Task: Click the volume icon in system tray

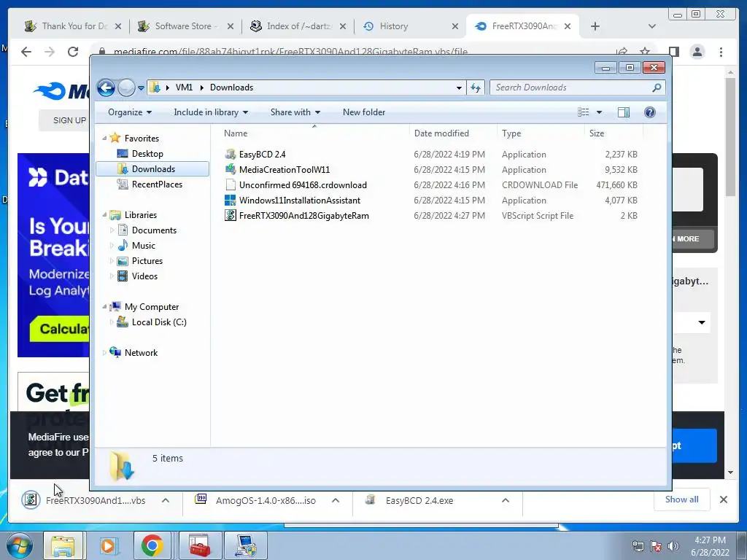Action: coord(673,546)
